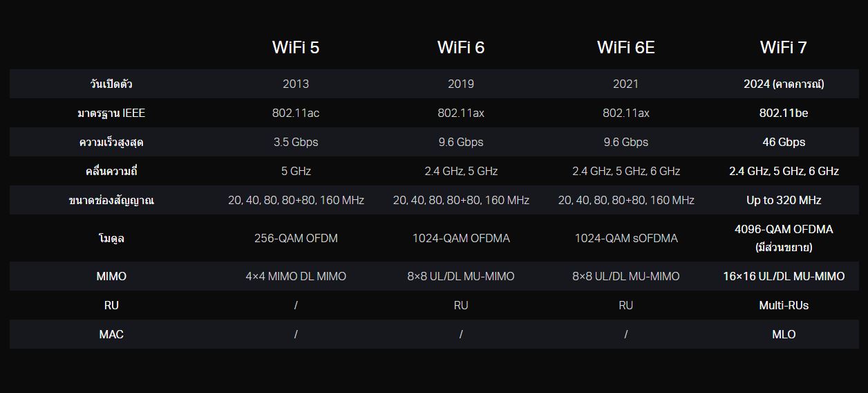This screenshot has width=868, height=393.
Task: Select the 3.5 Gbps cell
Action: click(295, 142)
